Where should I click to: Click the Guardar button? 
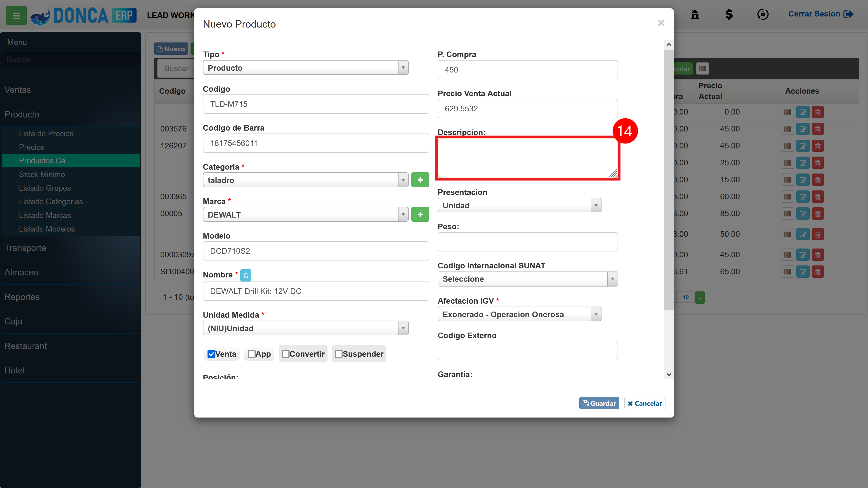[x=599, y=403]
